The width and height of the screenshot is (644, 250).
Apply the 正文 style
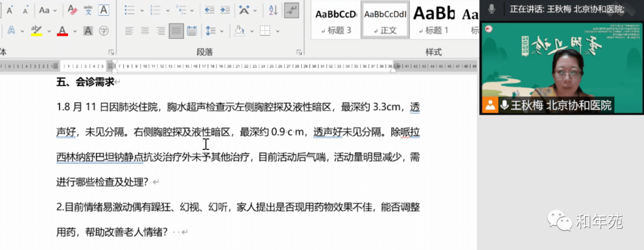385,20
